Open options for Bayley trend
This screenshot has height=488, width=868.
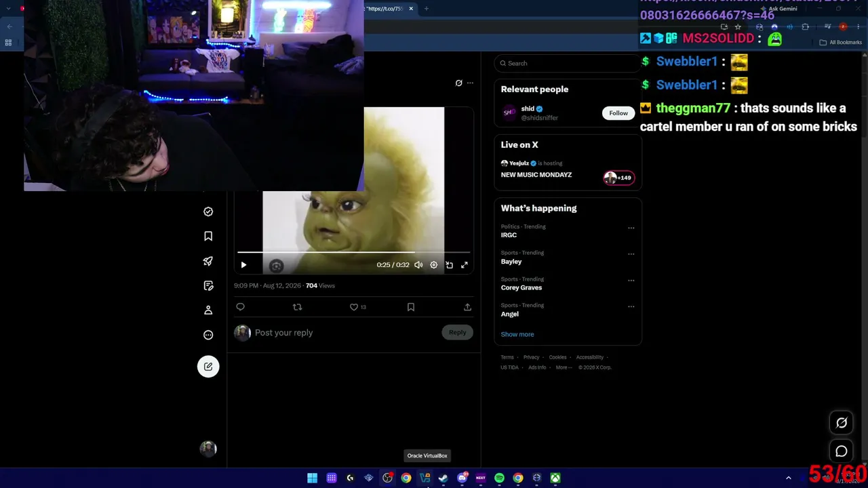coord(631,254)
